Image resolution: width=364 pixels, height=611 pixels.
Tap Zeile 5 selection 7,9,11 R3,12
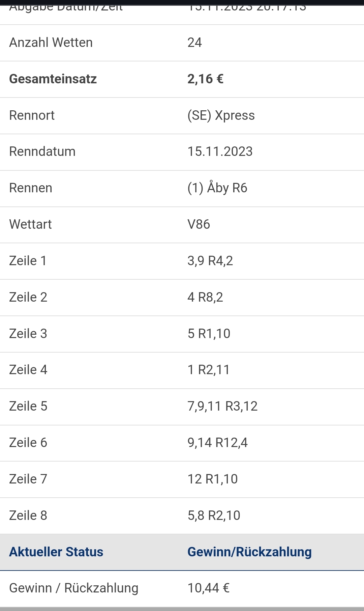(x=222, y=406)
